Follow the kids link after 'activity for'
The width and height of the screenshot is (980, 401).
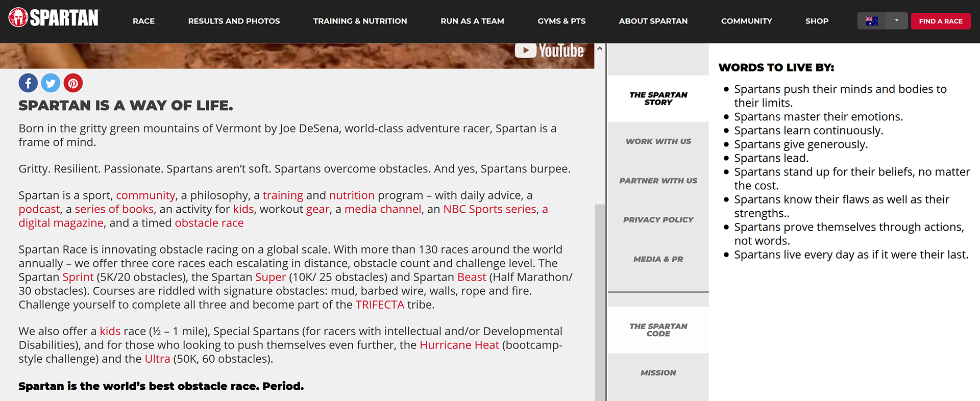tap(243, 209)
